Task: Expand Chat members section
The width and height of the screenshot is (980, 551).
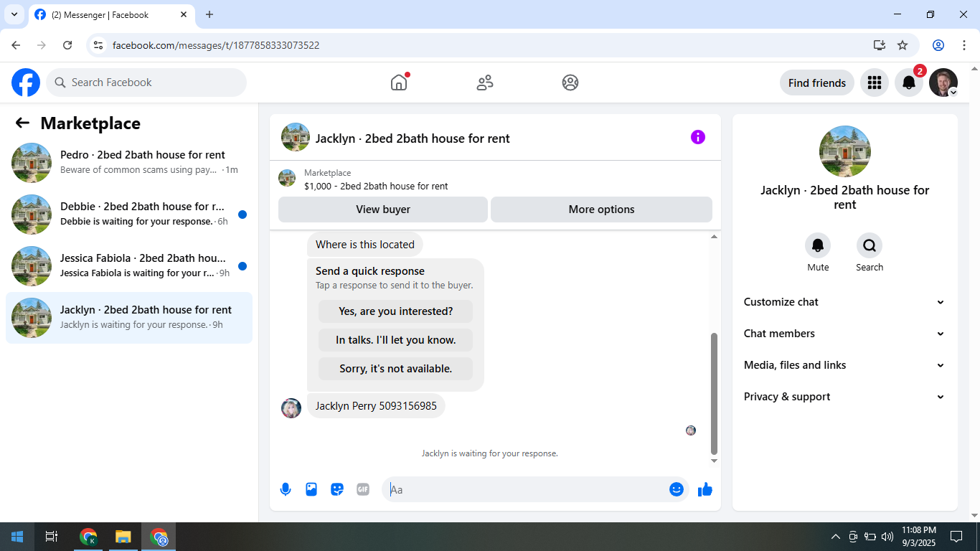Action: [x=845, y=334]
